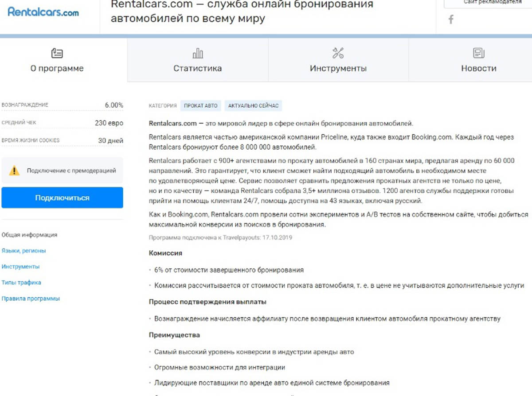Click the АКТУАЛЬНО СЕЙЧАС tag

[253, 105]
